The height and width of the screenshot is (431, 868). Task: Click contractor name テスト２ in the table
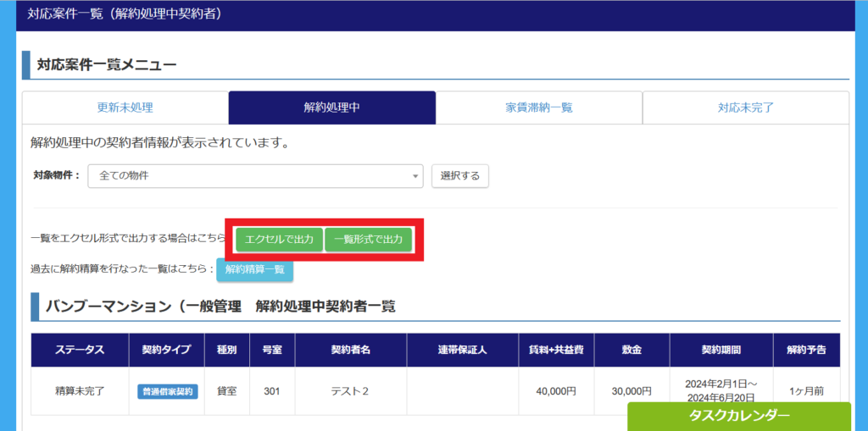point(349,391)
